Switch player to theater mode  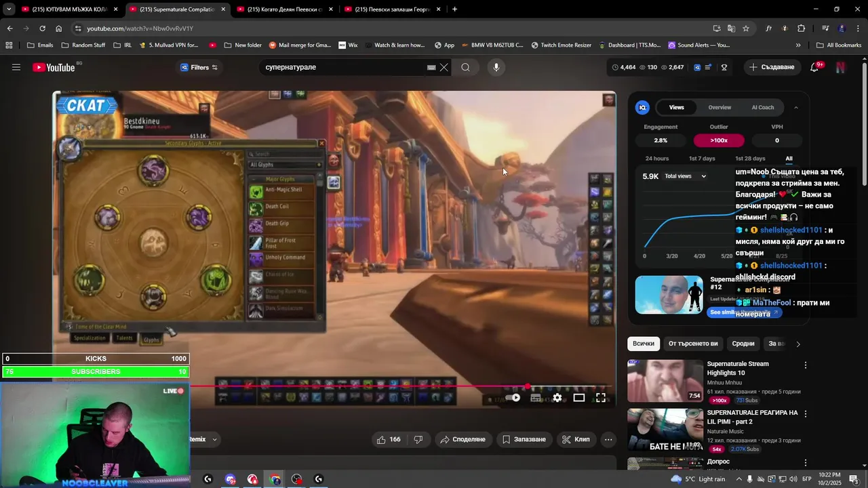pyautogui.click(x=579, y=398)
